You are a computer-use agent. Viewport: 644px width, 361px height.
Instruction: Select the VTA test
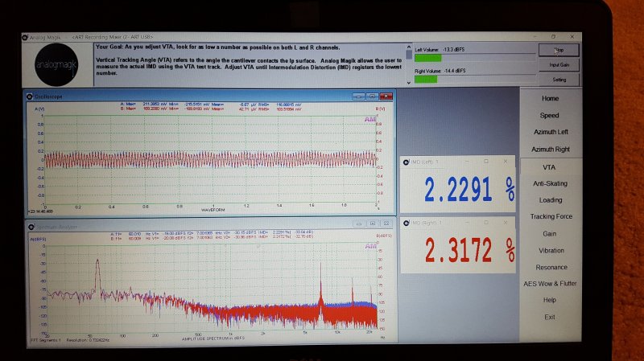point(549,167)
